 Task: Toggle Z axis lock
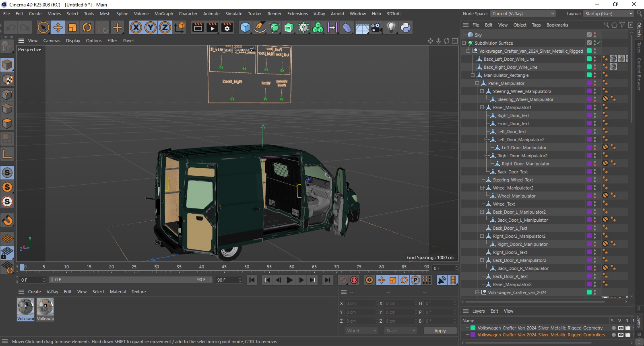(165, 27)
